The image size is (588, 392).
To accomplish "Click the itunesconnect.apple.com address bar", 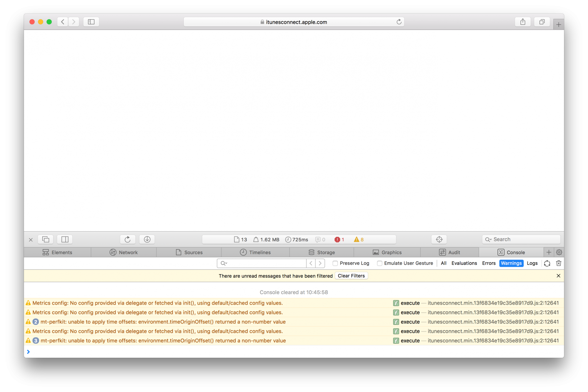I will click(x=293, y=22).
